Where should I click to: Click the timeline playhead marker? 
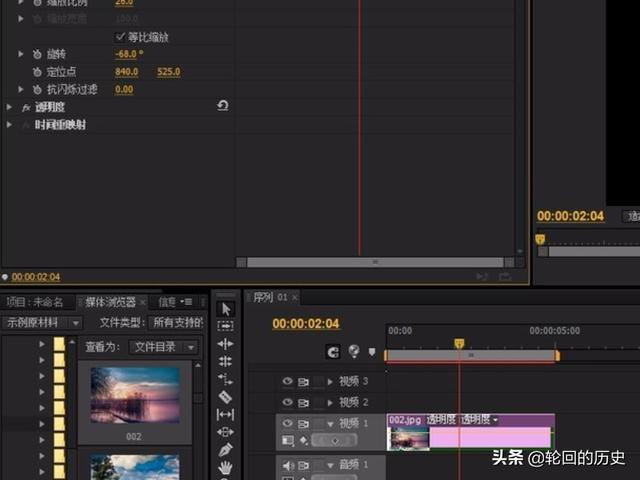pyautogui.click(x=459, y=343)
